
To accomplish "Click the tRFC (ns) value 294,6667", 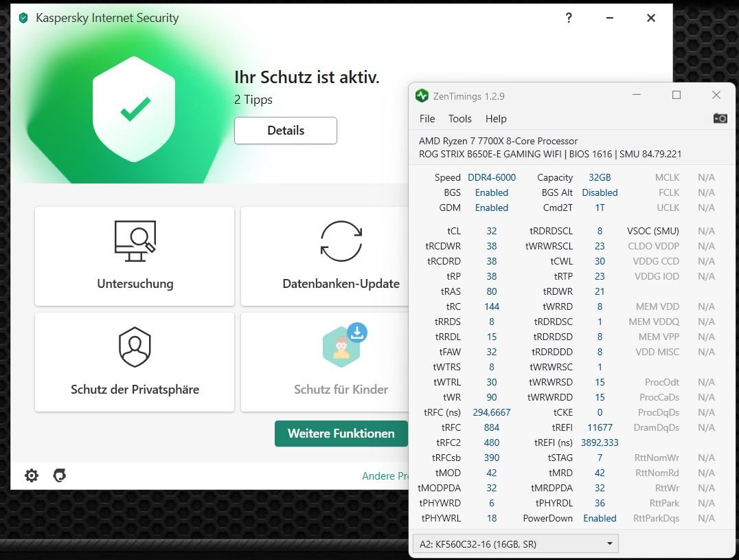I will click(x=492, y=412).
